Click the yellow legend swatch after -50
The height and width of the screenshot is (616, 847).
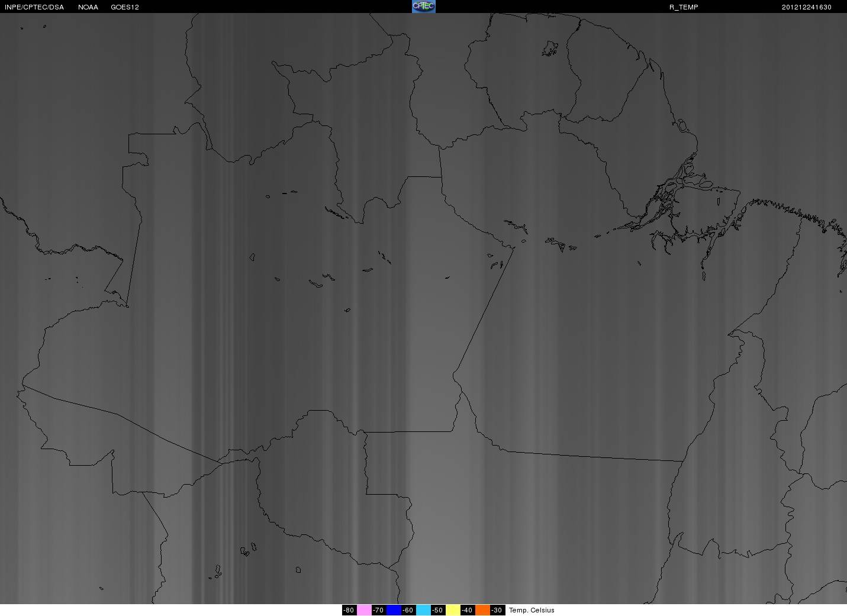(453, 610)
